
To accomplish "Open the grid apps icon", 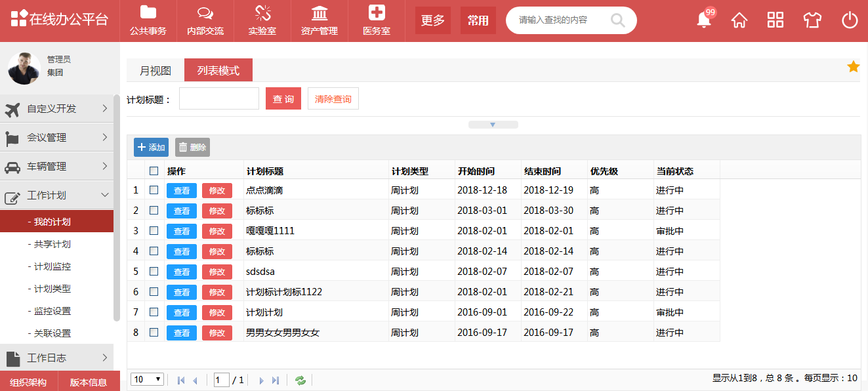I will [775, 20].
